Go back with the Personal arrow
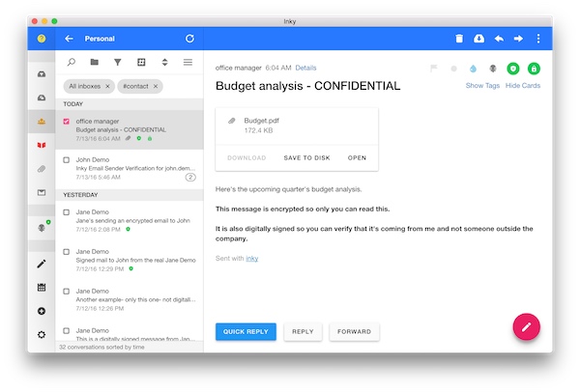580x392 pixels. point(69,39)
